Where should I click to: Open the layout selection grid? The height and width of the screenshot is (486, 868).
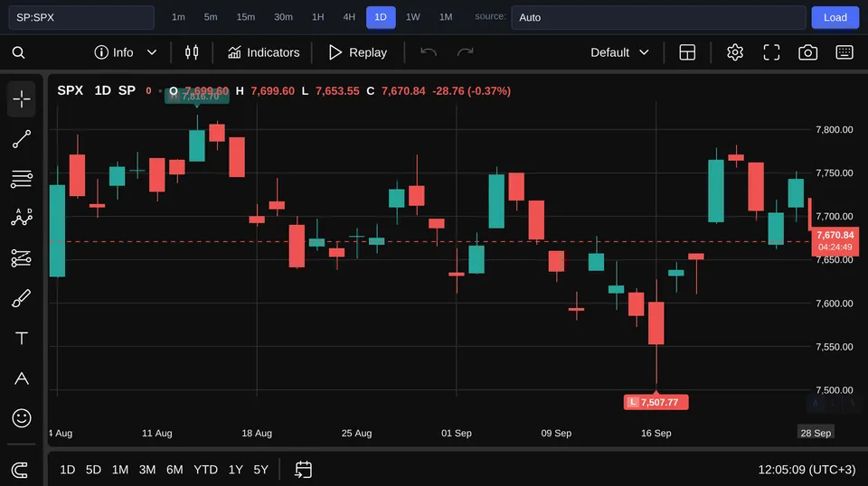coord(687,52)
